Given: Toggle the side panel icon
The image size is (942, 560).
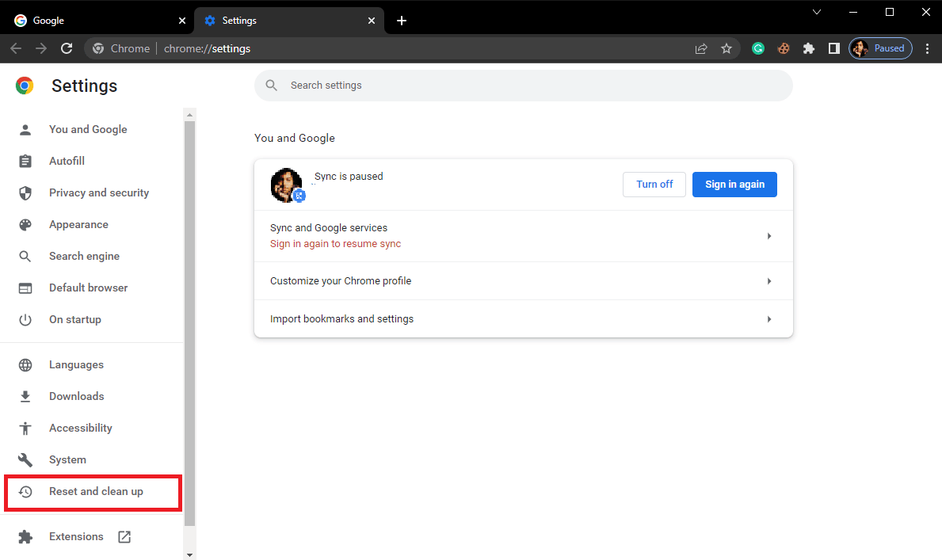Looking at the screenshot, I should (833, 48).
